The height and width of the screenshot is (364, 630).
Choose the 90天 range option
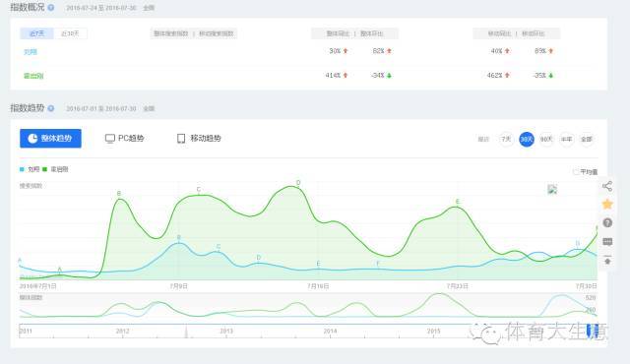pyautogui.click(x=546, y=139)
